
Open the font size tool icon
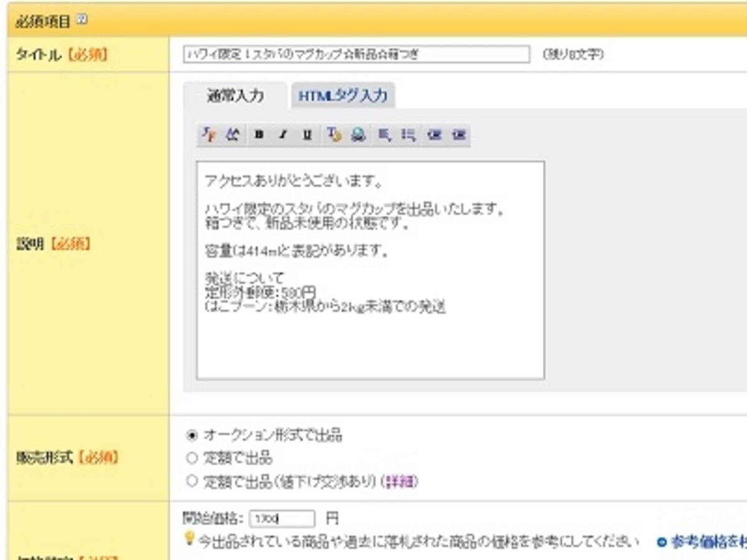[232, 134]
